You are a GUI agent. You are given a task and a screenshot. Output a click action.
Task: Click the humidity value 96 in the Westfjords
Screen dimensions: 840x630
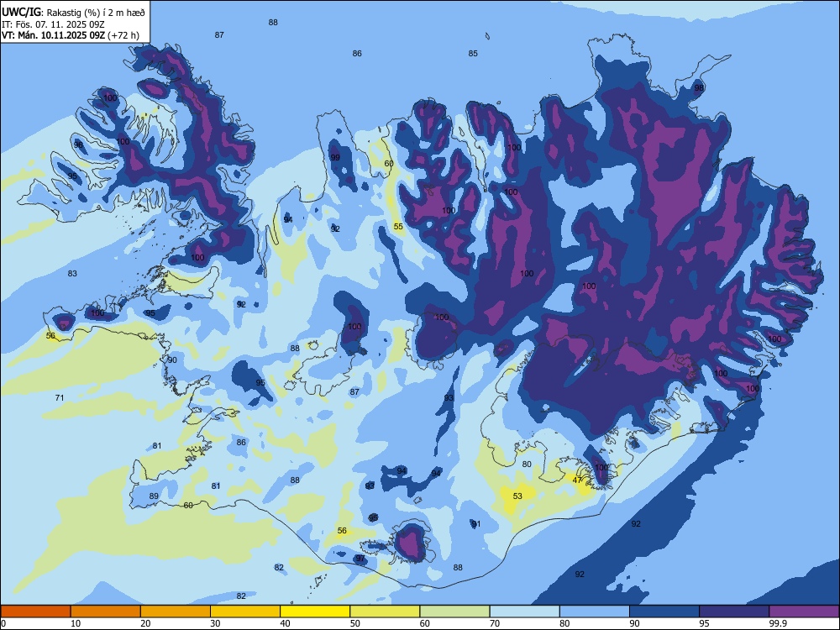[78, 144]
